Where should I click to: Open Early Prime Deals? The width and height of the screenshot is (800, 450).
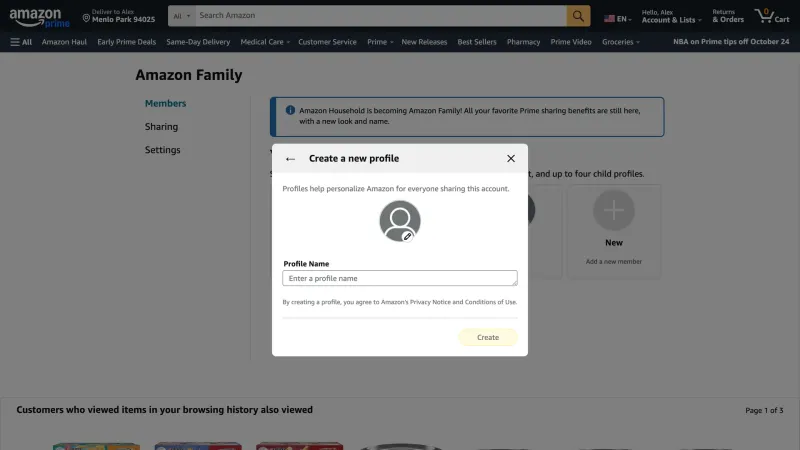[127, 42]
